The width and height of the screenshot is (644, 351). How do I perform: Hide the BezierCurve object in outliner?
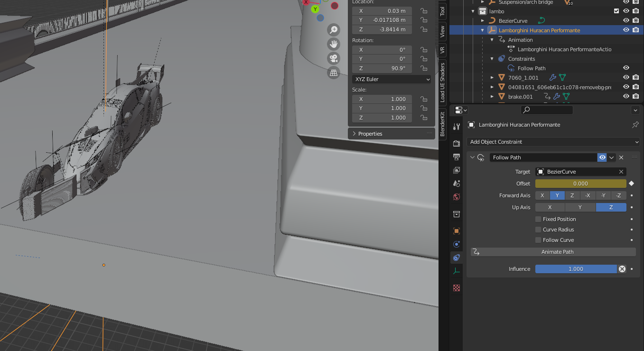[x=626, y=21]
